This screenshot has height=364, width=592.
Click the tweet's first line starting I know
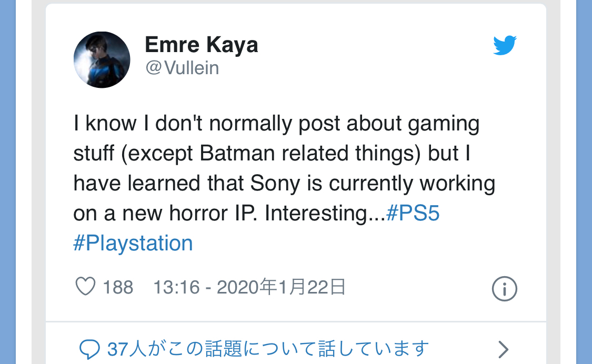276,124
